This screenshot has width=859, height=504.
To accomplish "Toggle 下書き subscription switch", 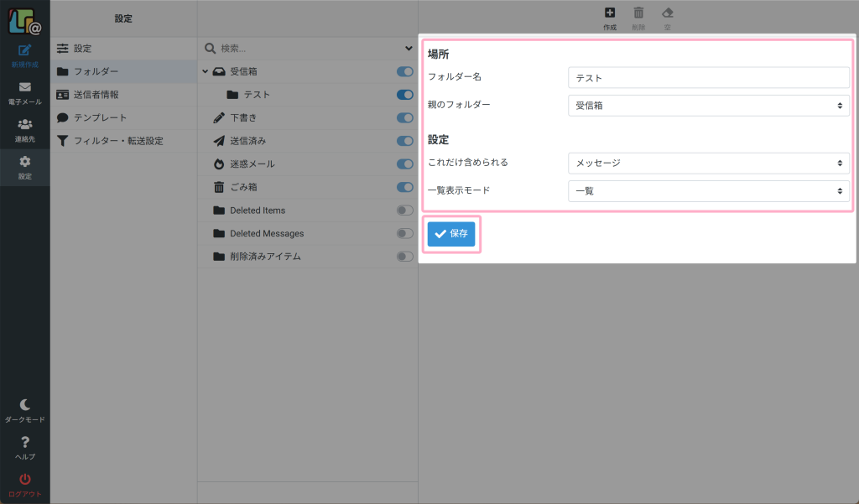I will pyautogui.click(x=405, y=117).
